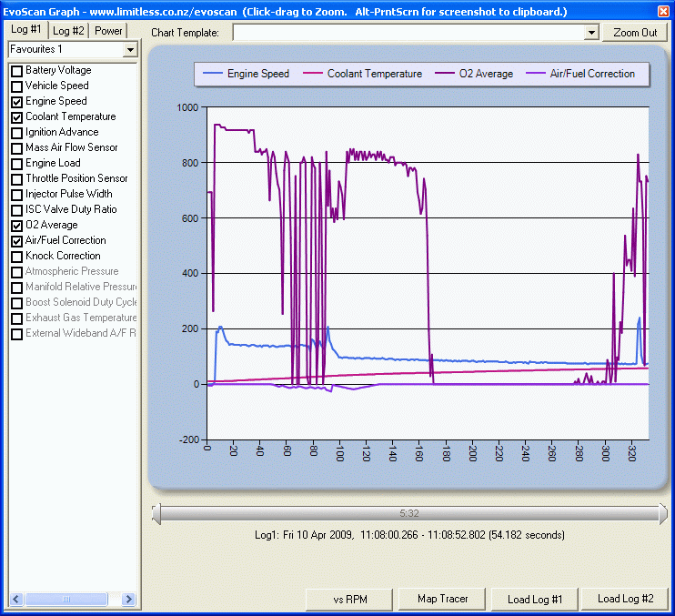Viewport: 675px width, 616px height.
Task: Enable the Vehicle Speed checkbox
Action: (x=16, y=86)
